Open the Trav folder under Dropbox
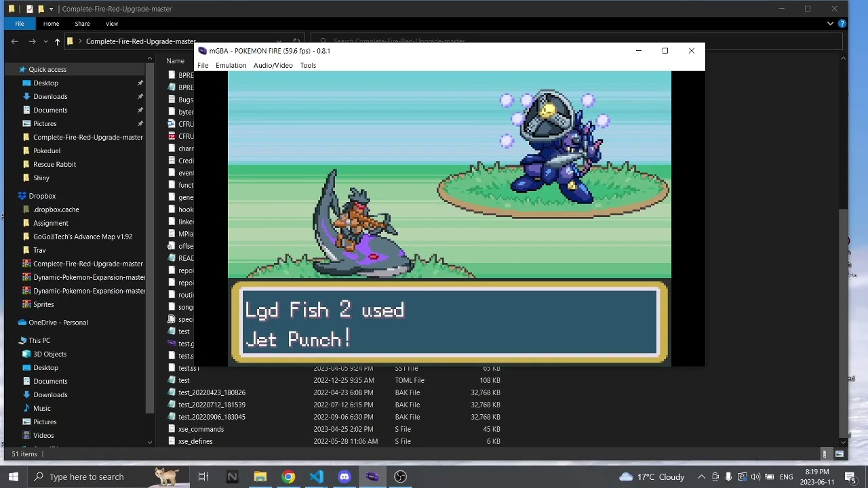 pyautogui.click(x=39, y=250)
